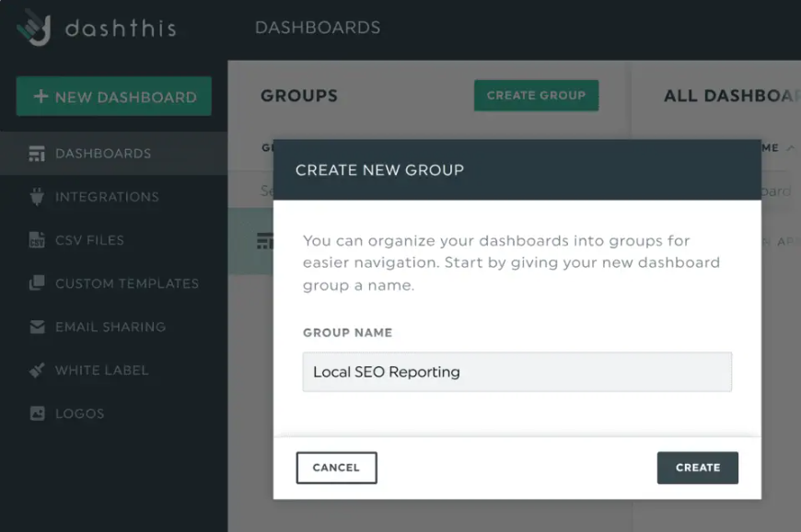
Task: Open Custom Templates using its icon
Action: click(37, 283)
